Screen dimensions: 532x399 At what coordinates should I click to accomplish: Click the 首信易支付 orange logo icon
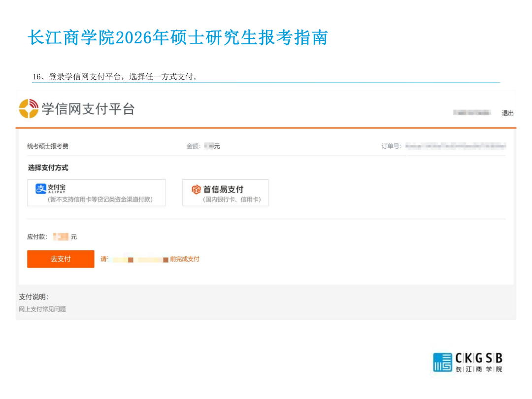coord(196,190)
